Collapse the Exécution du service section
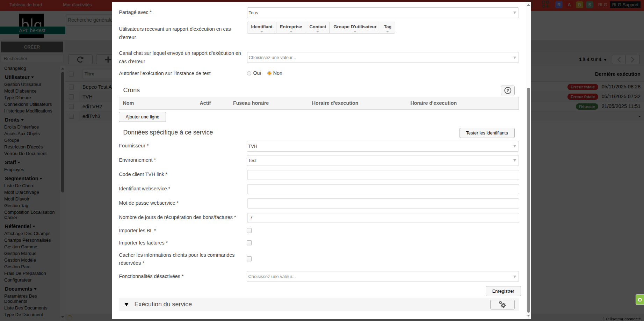Image resolution: width=644 pixels, height=321 pixels. click(x=126, y=305)
